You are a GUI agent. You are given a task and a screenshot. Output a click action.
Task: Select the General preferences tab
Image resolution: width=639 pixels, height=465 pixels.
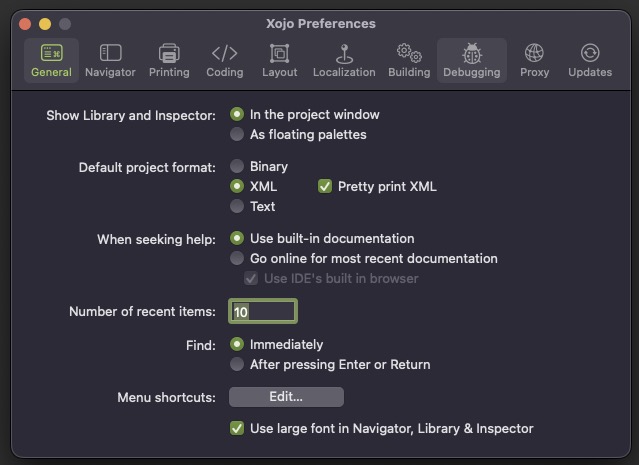[51, 61]
